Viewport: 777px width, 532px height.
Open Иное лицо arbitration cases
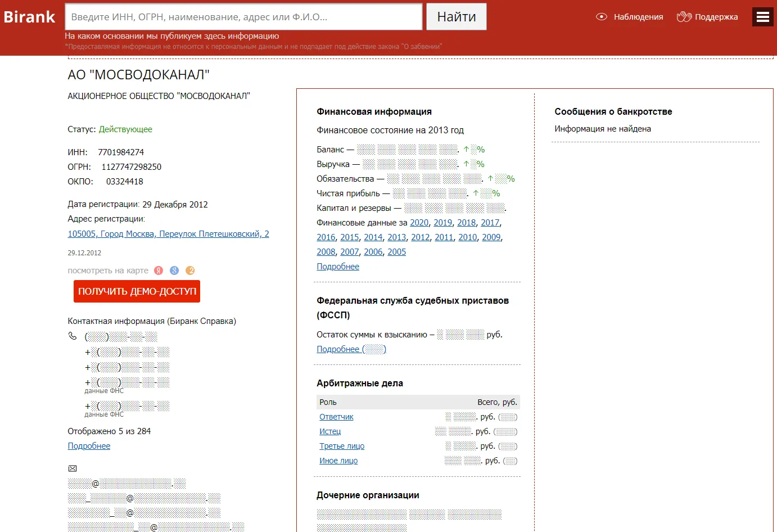pos(338,461)
